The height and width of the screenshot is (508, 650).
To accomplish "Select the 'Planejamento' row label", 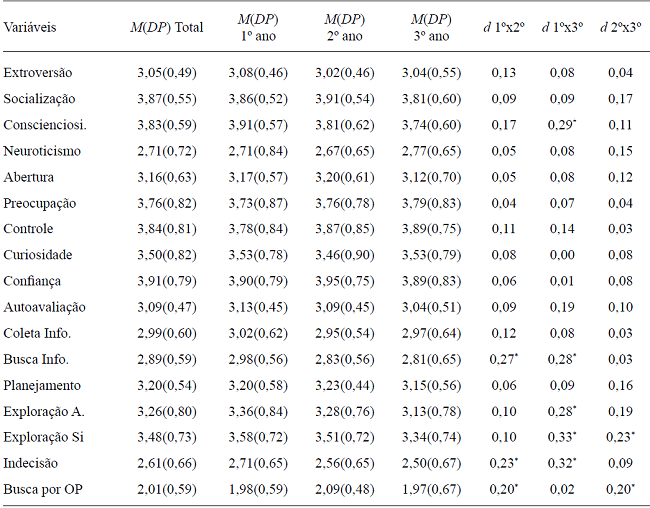I will coord(42,385).
